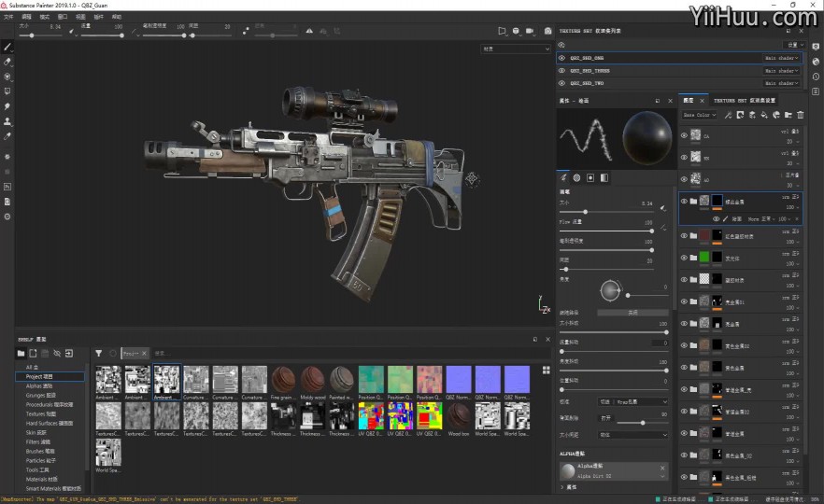Toggle visibility of QBZ_SSD_TWO texture set

pyautogui.click(x=561, y=83)
